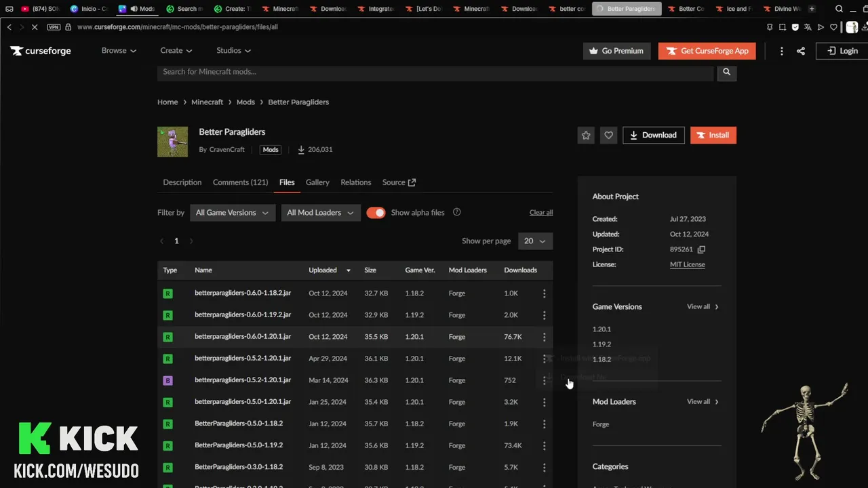
Task: Open options for BetterParagliders-0.5.0-1.19.2 file
Action: pos(544,445)
